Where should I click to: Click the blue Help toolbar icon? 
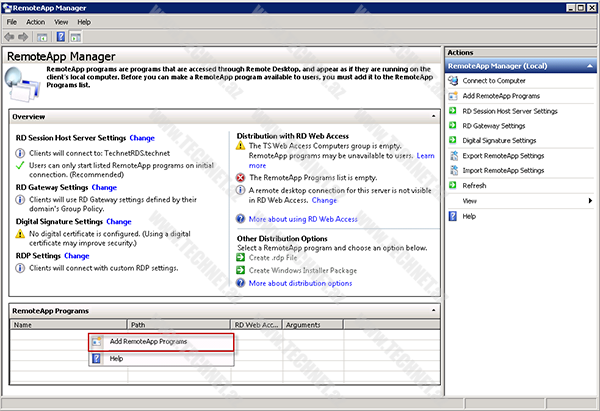point(61,37)
